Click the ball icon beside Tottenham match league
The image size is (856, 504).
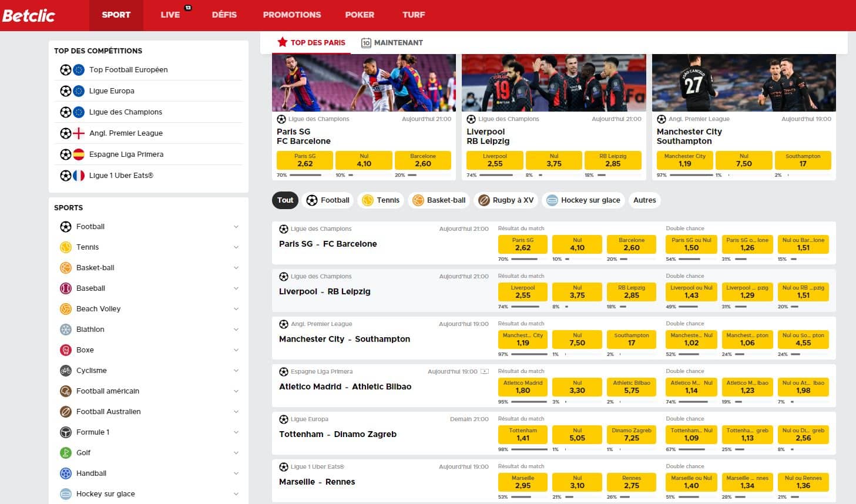284,419
